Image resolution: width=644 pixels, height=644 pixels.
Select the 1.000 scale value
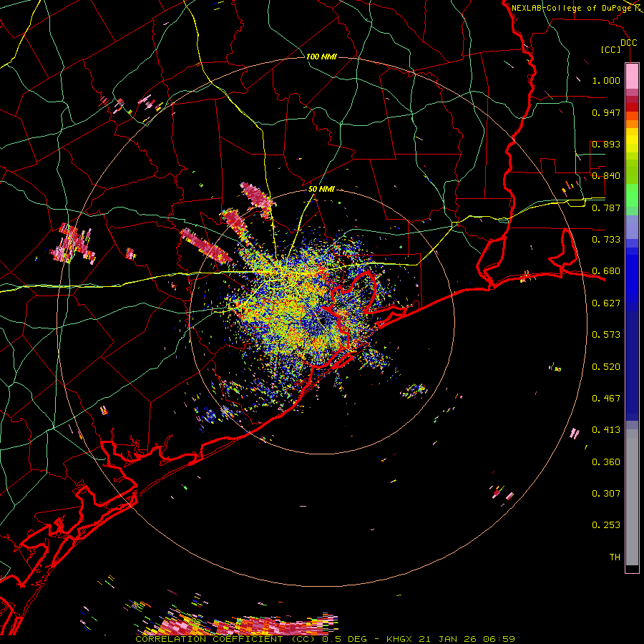pos(606,81)
